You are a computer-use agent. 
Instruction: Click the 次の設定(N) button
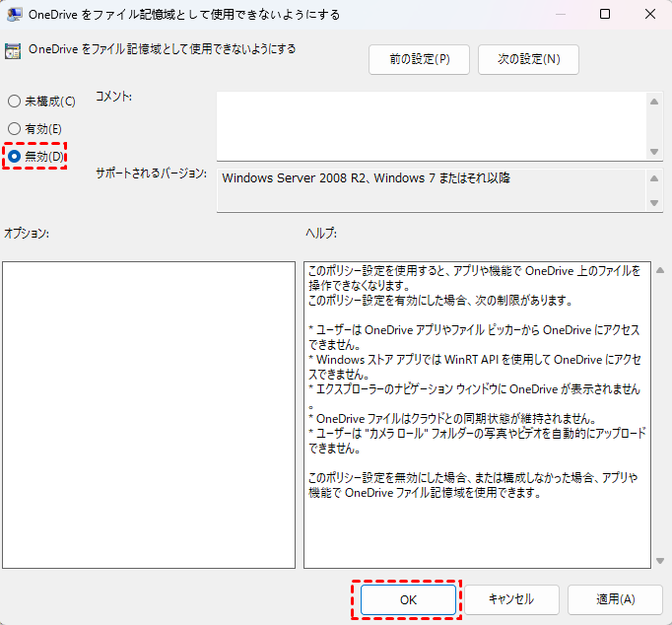pyautogui.click(x=528, y=59)
